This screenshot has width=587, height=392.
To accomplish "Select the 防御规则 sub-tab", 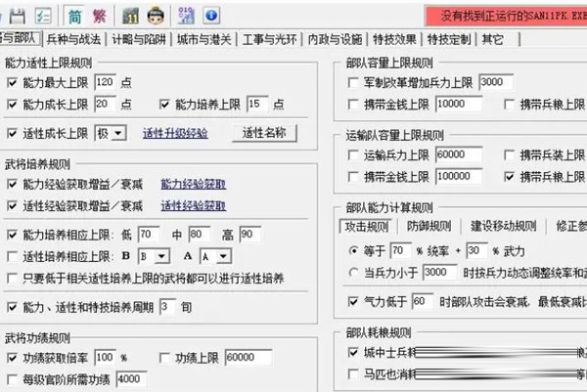I will pyautogui.click(x=429, y=226).
